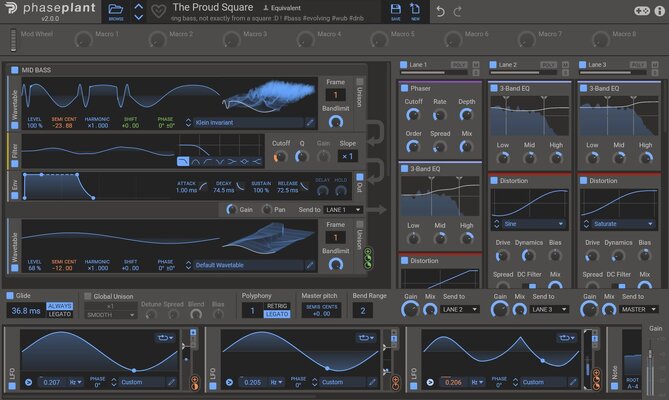Select ALWAYS glide mode

pos(60,306)
